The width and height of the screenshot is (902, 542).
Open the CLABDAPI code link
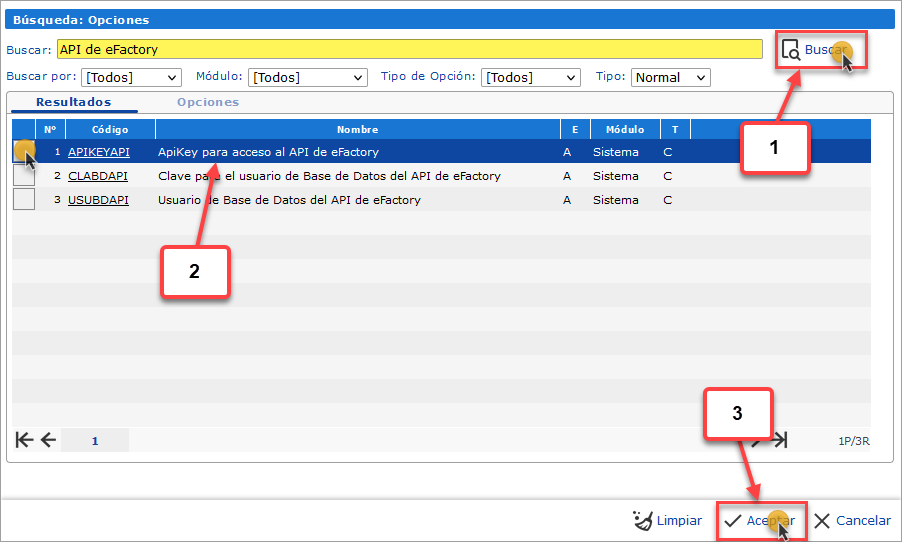click(98, 176)
